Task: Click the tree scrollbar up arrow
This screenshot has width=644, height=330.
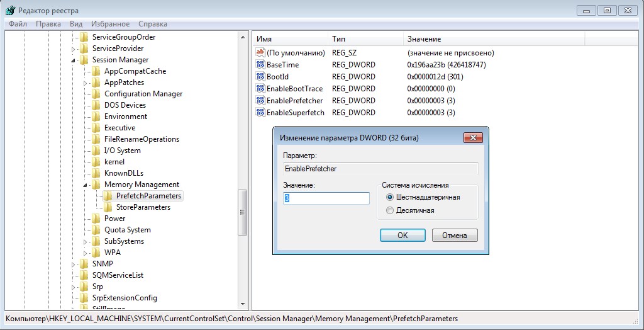Action: pos(242,37)
